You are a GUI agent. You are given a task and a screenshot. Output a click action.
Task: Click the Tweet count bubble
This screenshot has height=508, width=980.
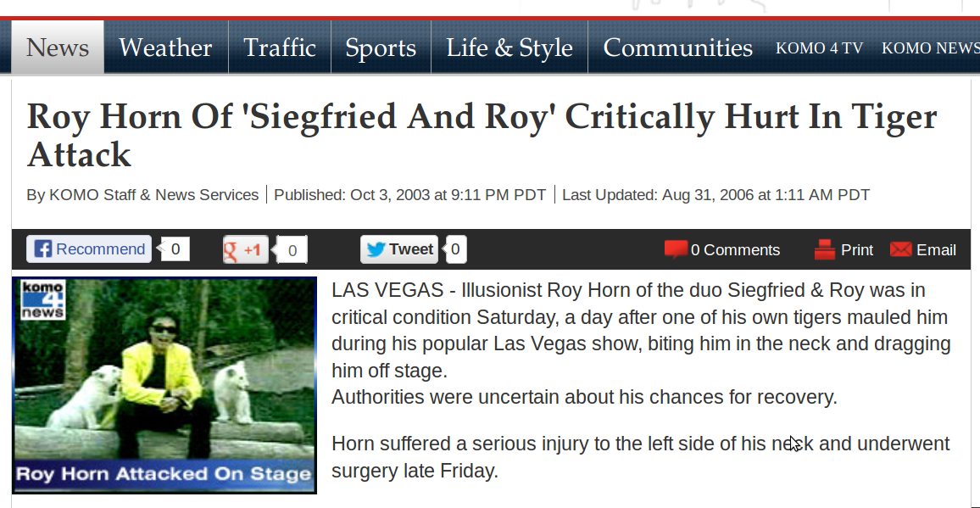click(454, 249)
